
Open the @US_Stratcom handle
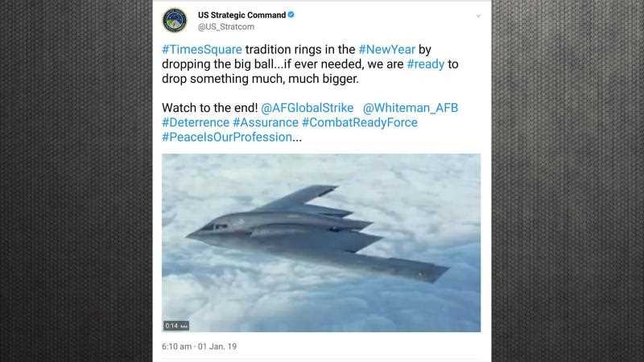[x=226, y=27]
